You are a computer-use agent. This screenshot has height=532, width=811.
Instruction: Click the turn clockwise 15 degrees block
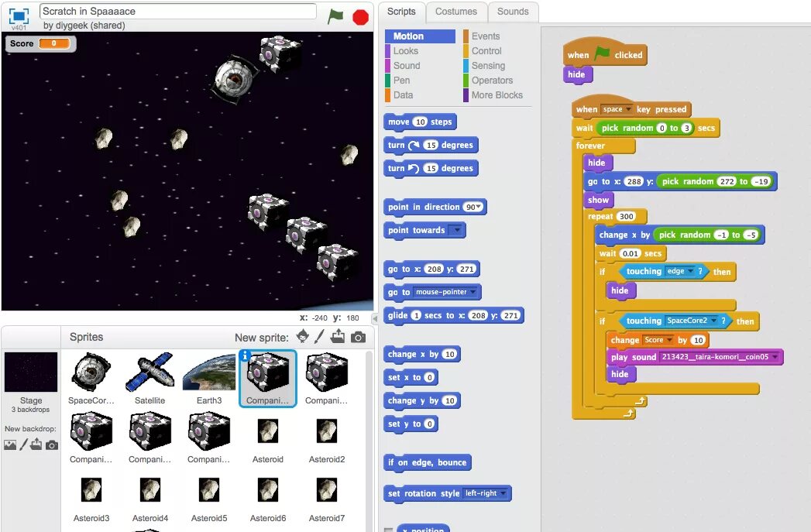[431, 146]
